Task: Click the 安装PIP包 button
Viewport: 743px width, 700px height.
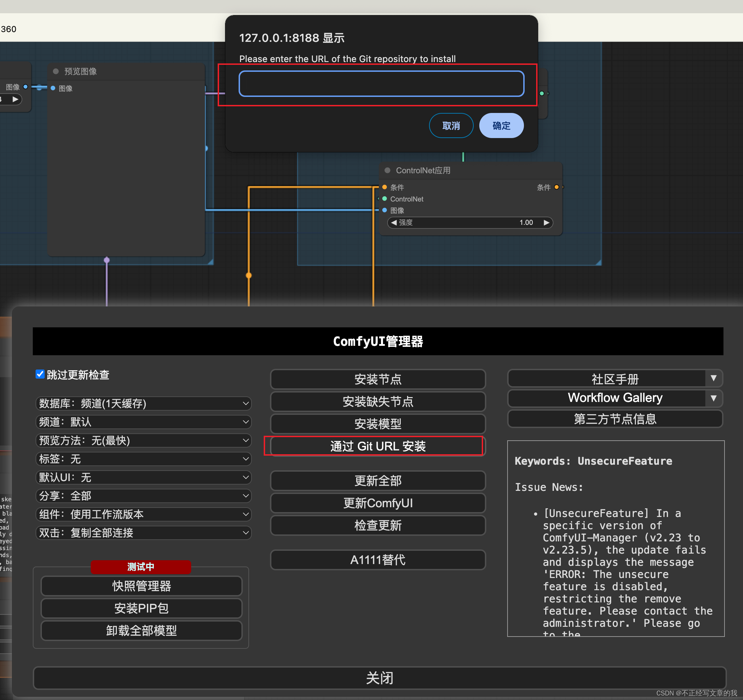Action: (141, 608)
